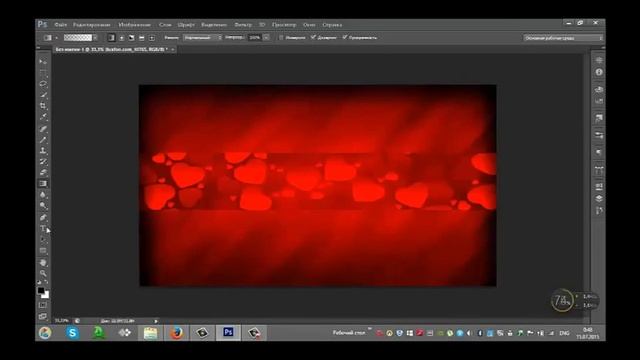Open the Просмотр menu
Viewport: 640px width, 360px height.
click(x=284, y=25)
